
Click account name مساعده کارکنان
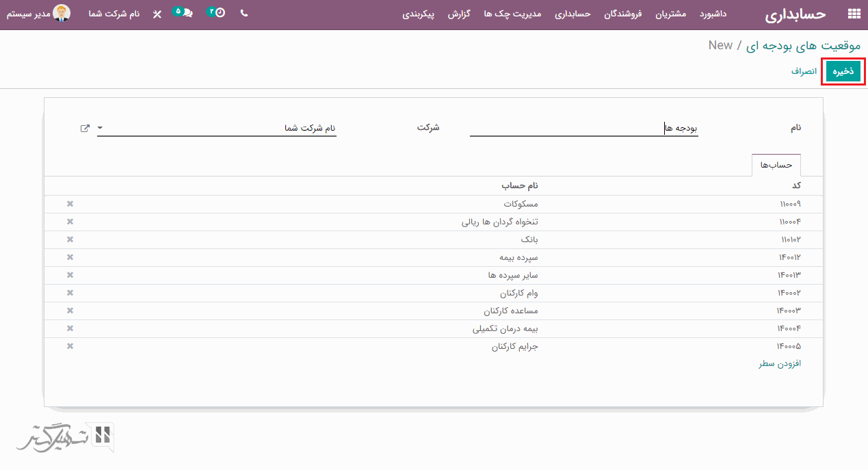coord(511,311)
